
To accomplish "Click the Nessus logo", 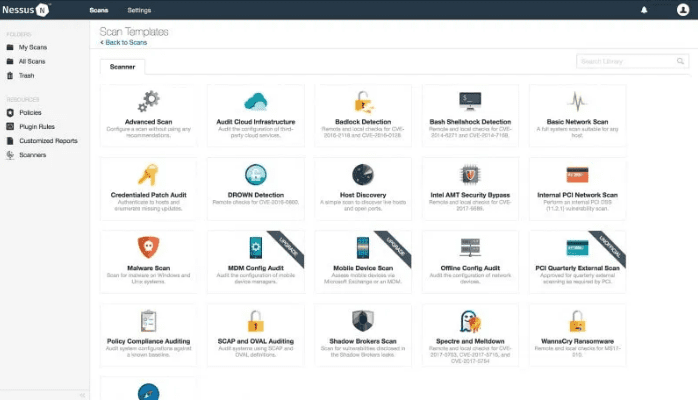I will [25, 10].
